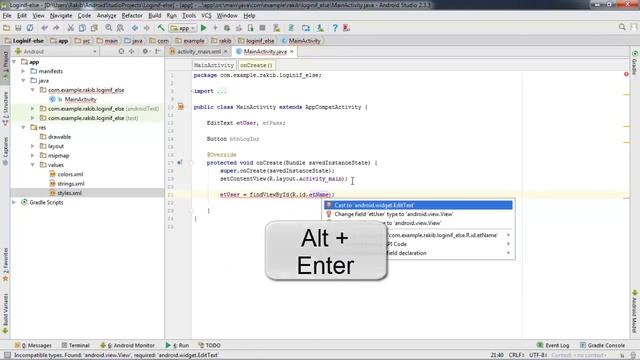The width and height of the screenshot is (640, 360).
Task: Click the Cut scissors icon
Action: point(71,28)
